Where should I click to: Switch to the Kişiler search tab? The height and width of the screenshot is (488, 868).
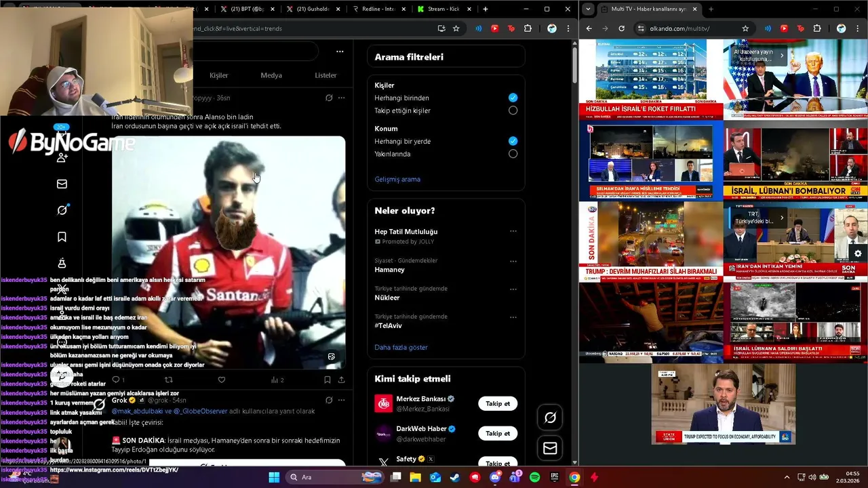point(218,75)
